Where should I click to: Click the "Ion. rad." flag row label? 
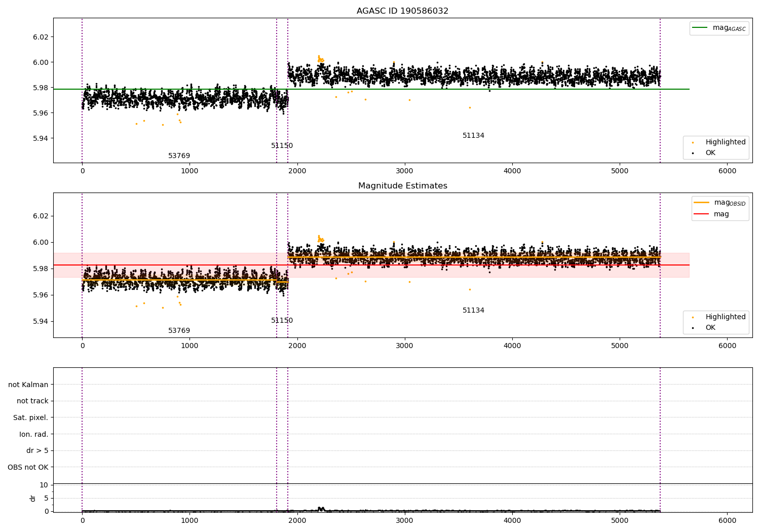[34, 434]
